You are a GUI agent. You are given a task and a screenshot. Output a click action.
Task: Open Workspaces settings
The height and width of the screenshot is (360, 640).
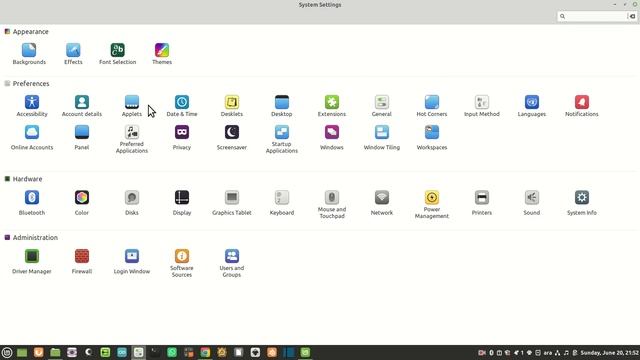point(432,138)
